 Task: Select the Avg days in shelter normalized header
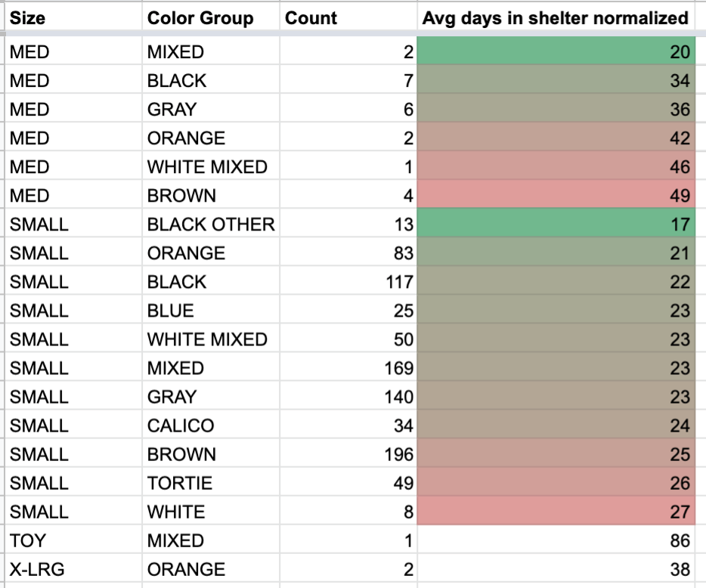click(556, 18)
